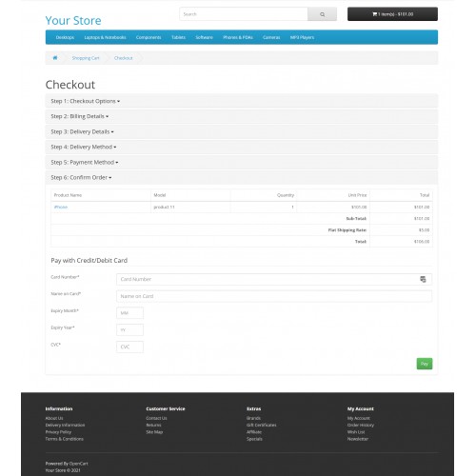The image size is (476, 476).
Task: Open the cart summary button
Action: click(392, 14)
